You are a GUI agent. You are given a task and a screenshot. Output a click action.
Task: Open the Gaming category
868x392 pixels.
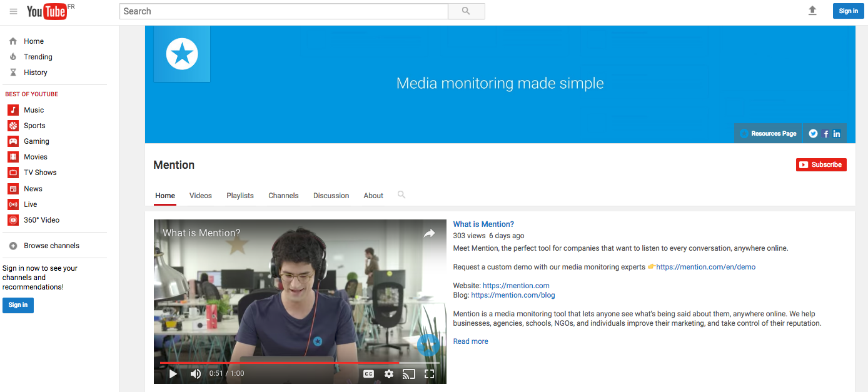[28, 141]
